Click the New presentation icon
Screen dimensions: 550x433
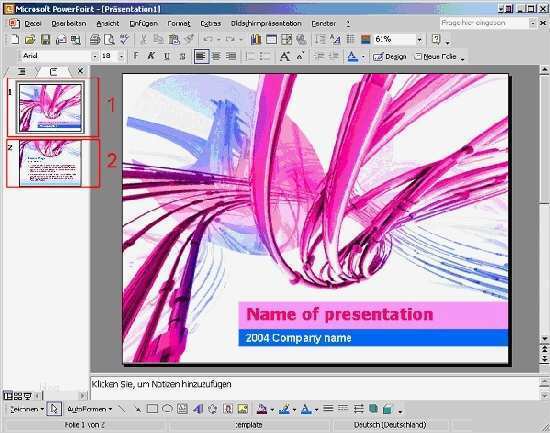[14, 39]
